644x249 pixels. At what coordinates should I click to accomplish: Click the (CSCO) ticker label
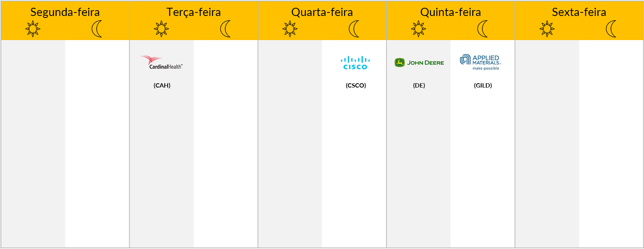click(356, 85)
